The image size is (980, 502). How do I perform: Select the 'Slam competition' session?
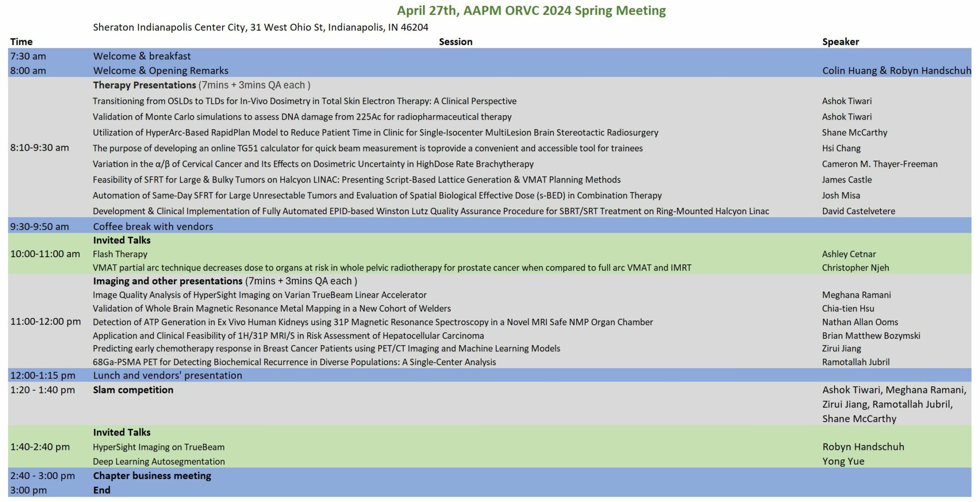(x=133, y=390)
